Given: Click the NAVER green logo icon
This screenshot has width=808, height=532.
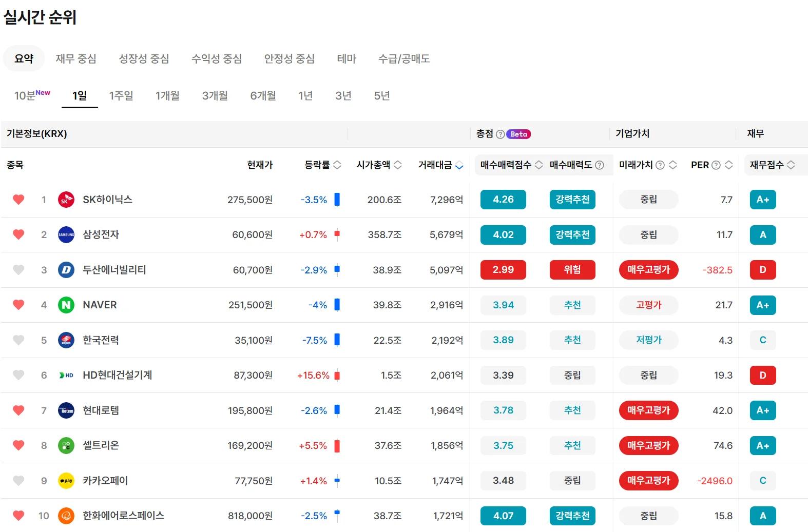Looking at the screenshot, I should pos(66,305).
